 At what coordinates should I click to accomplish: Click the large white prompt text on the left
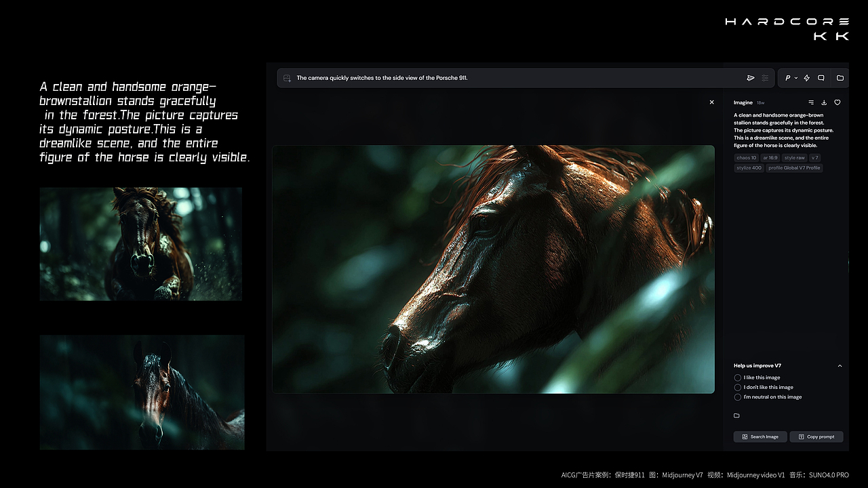pyautogui.click(x=144, y=122)
